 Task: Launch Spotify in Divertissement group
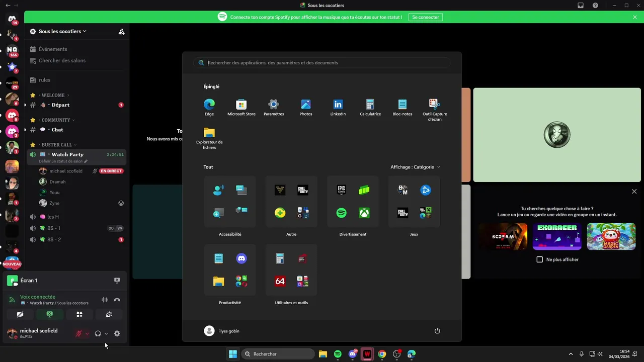tap(342, 213)
